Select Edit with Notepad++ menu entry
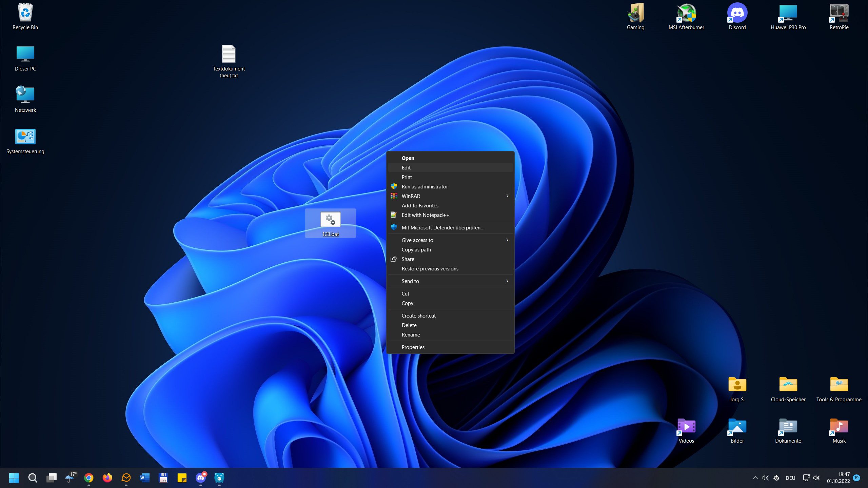This screenshot has width=868, height=488. 425,215
